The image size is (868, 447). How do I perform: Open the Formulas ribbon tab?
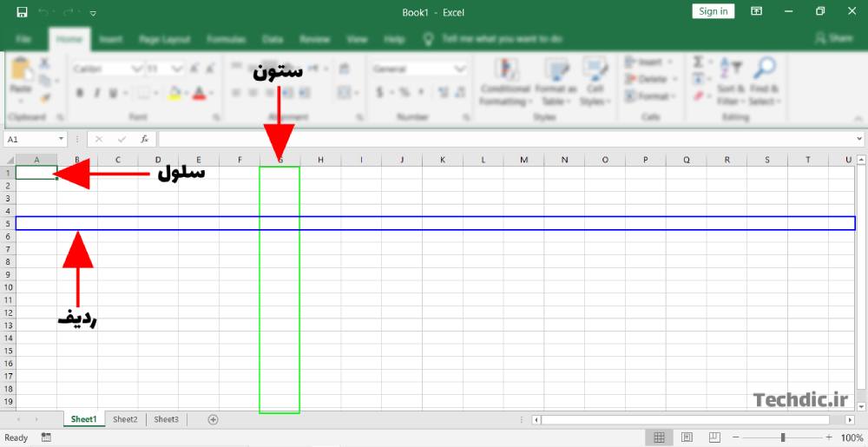pos(226,39)
